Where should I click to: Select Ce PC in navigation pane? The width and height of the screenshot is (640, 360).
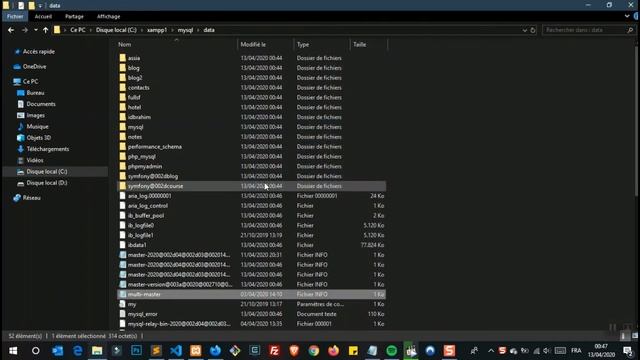pos(30,82)
